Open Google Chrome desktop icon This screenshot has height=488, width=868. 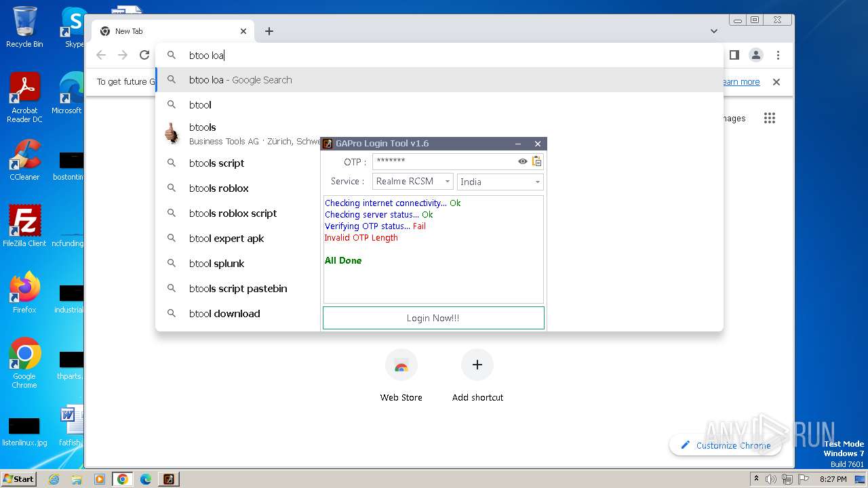[x=24, y=363]
